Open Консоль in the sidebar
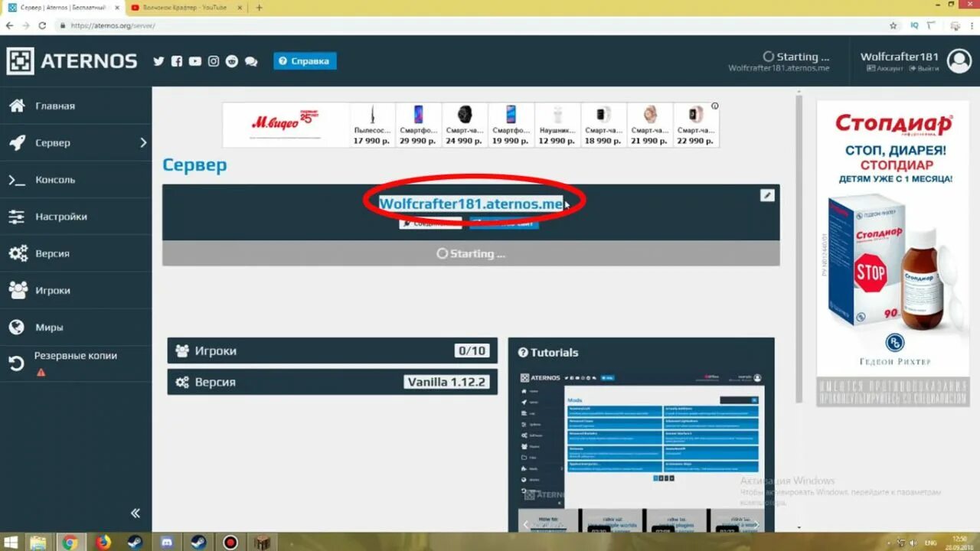Image resolution: width=980 pixels, height=551 pixels. (76, 180)
